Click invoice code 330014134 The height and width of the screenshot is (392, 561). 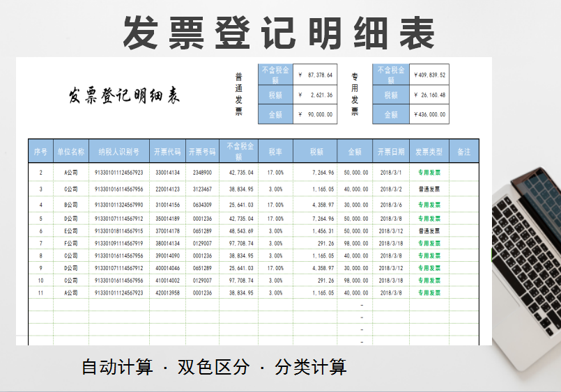pyautogui.click(x=167, y=172)
